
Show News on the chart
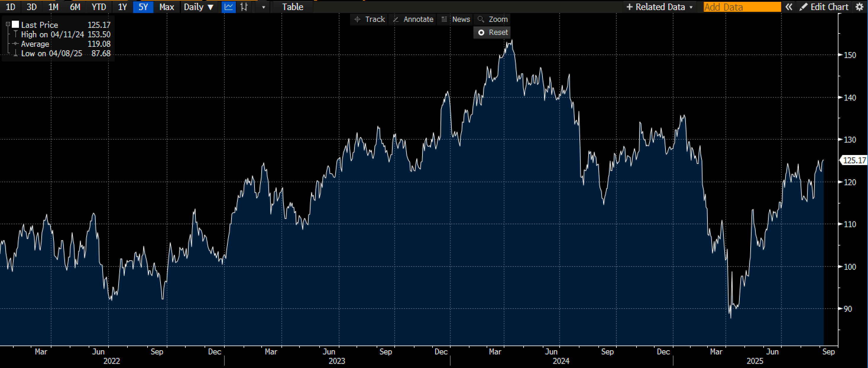456,19
